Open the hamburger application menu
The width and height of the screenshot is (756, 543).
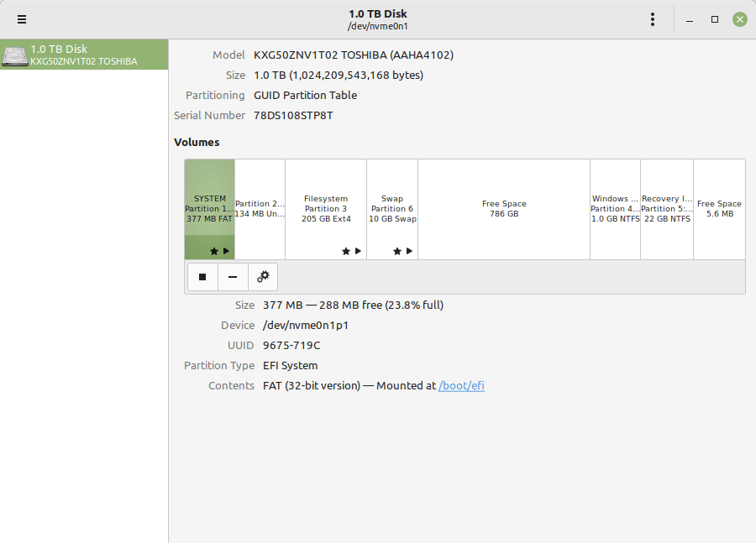[x=21, y=19]
